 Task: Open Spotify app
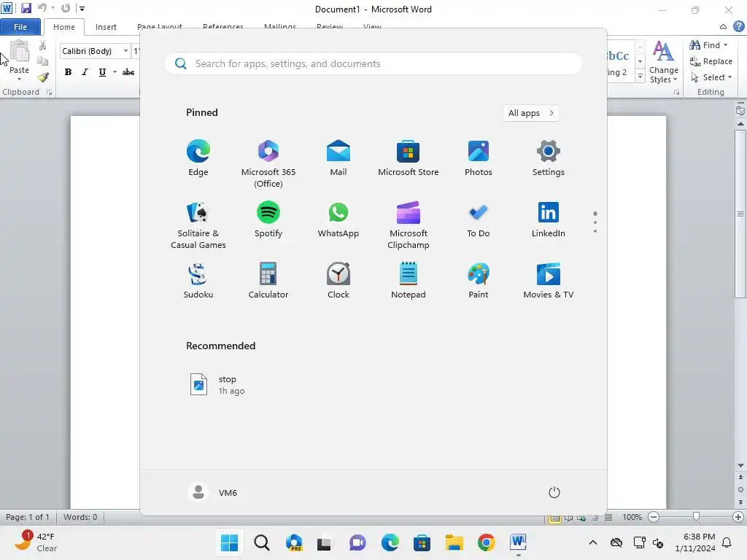(x=268, y=219)
